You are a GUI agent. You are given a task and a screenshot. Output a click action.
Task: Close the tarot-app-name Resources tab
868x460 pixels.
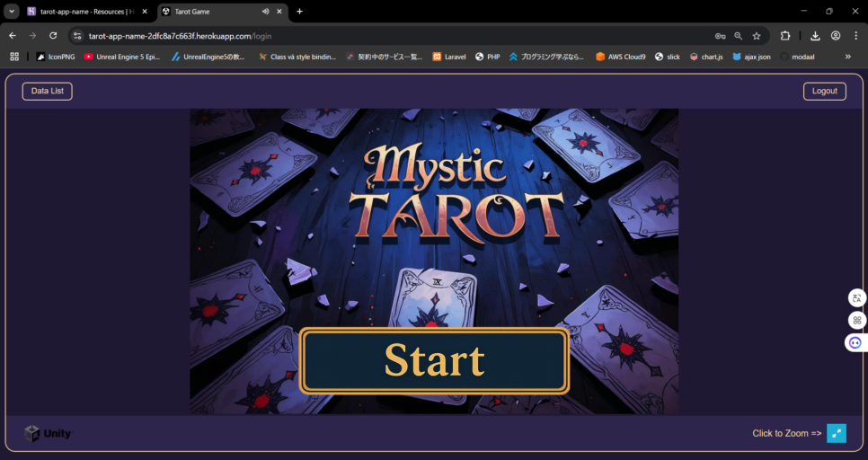coord(145,12)
